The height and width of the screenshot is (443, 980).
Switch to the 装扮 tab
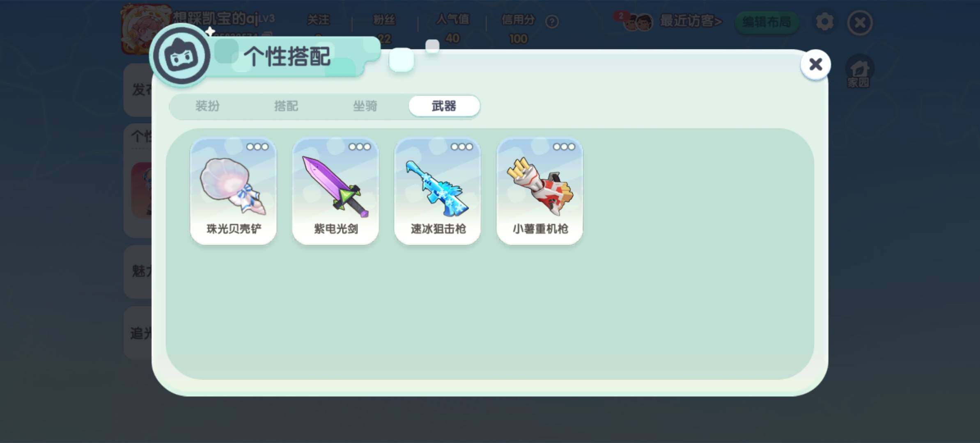tap(207, 106)
